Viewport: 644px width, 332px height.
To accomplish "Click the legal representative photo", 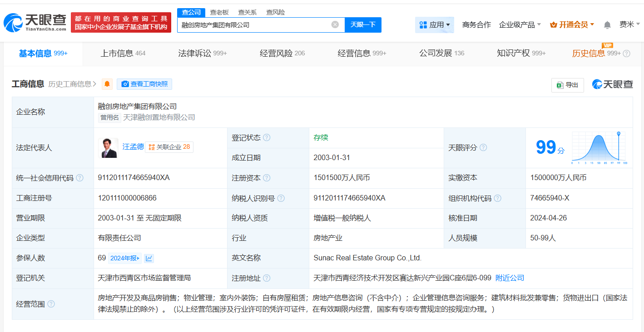I will tap(108, 148).
